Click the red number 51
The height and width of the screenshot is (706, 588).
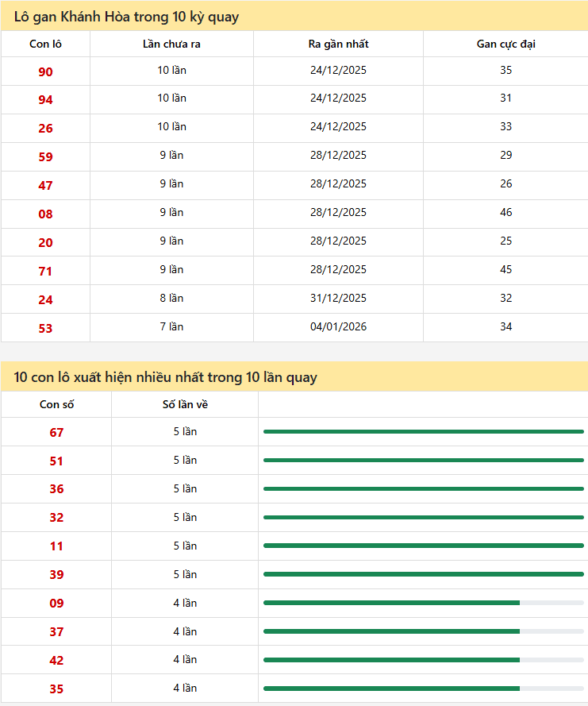[x=56, y=461]
